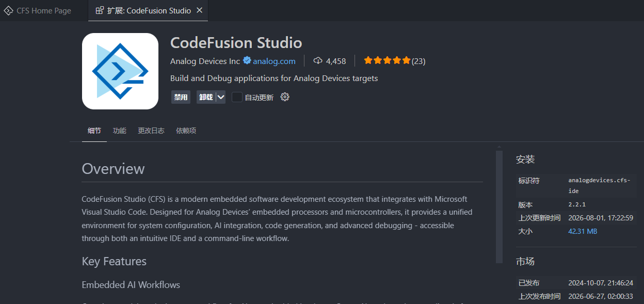Click the 安装 section heading
The width and height of the screenshot is (644, 304).
point(525,159)
